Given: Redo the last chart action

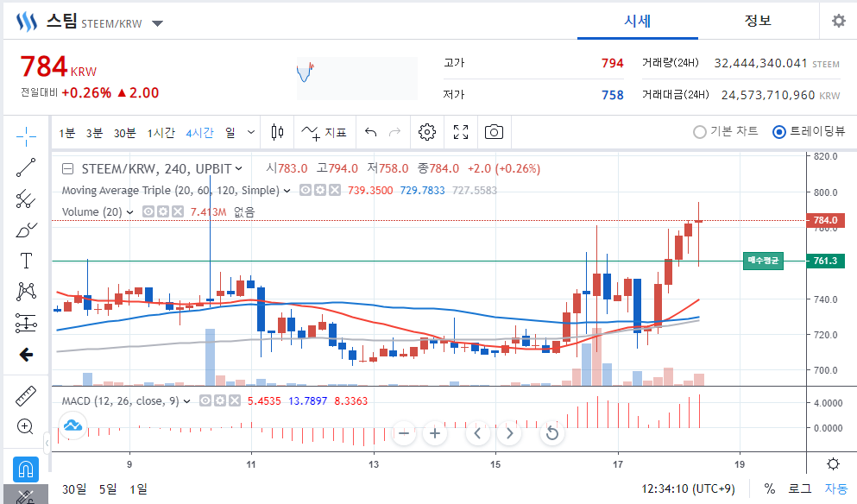Looking at the screenshot, I should click(394, 132).
